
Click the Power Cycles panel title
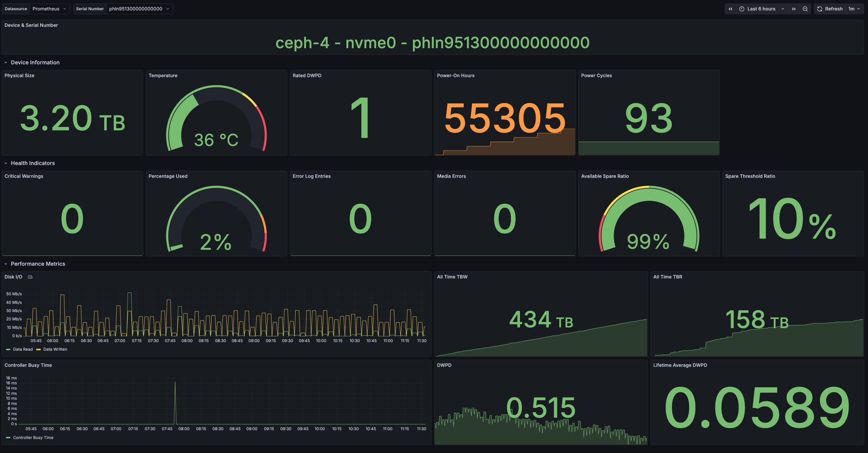coord(596,75)
